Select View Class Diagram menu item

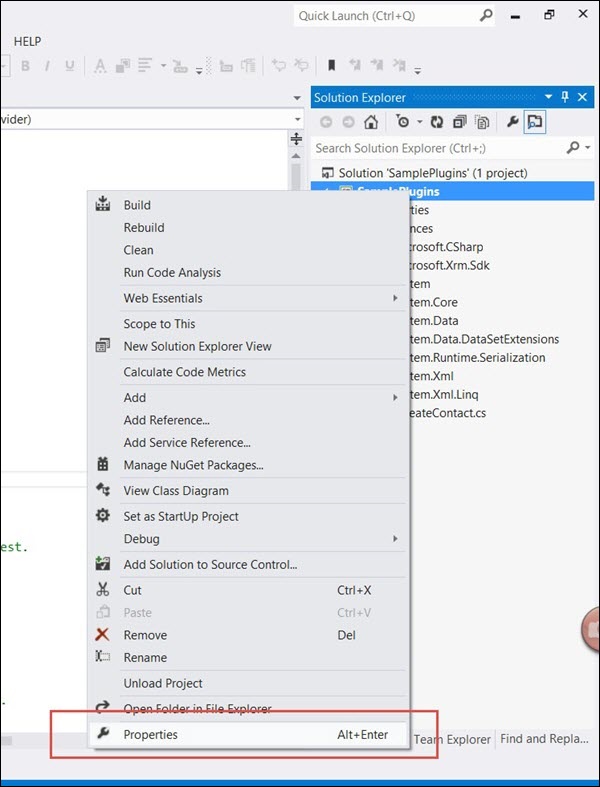249,491
